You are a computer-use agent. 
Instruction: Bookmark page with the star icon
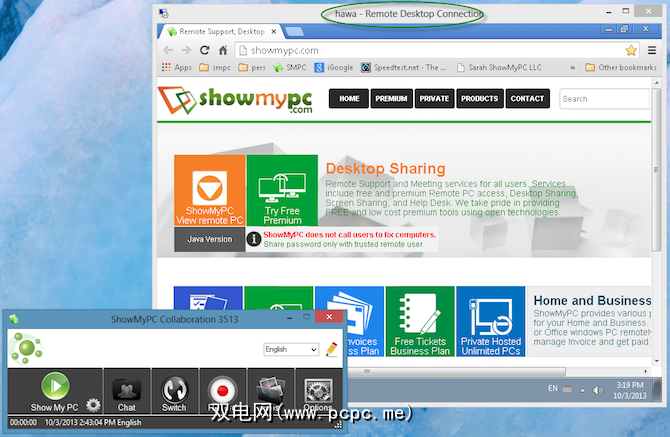[x=631, y=50]
